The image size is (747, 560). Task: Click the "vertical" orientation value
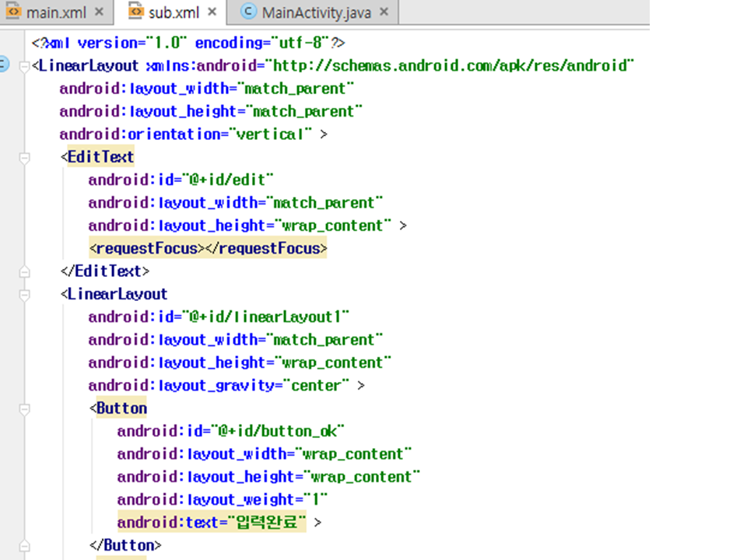267,135
